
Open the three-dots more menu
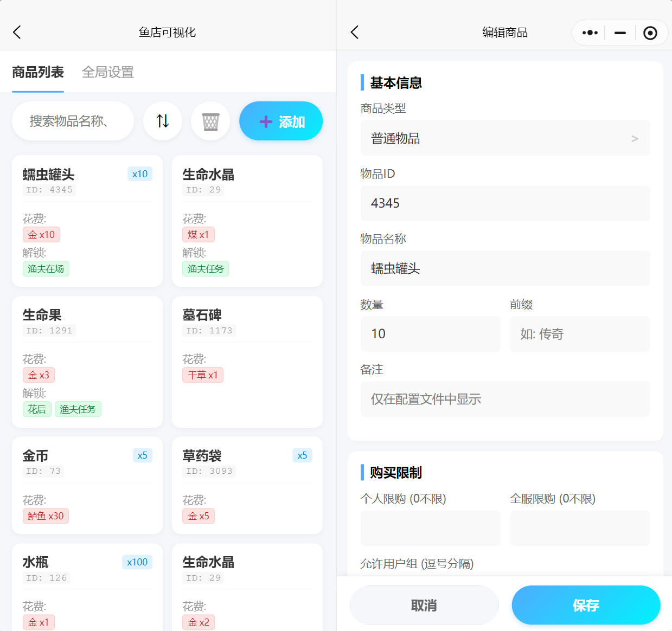pyautogui.click(x=590, y=33)
